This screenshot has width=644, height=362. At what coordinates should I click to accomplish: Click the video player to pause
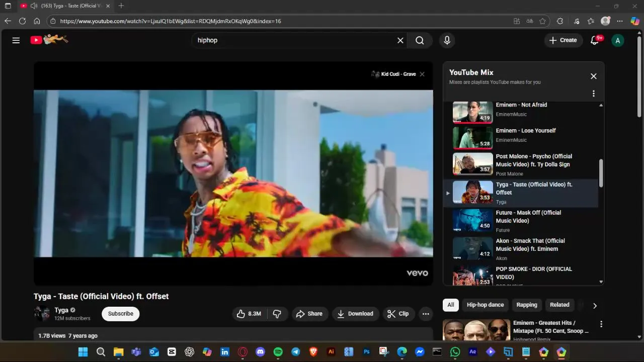(233, 173)
